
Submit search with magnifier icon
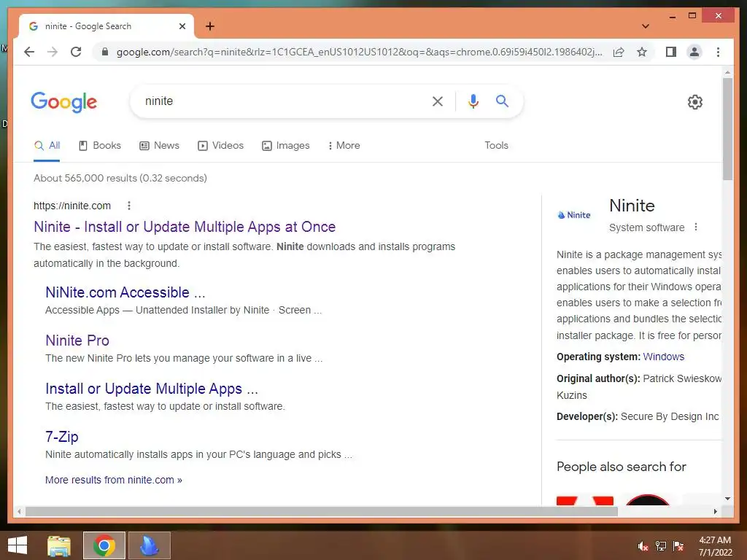[x=502, y=101]
